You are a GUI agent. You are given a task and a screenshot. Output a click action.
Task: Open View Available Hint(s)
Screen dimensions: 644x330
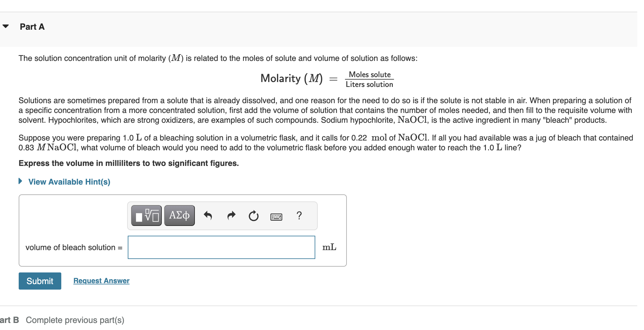point(69,182)
